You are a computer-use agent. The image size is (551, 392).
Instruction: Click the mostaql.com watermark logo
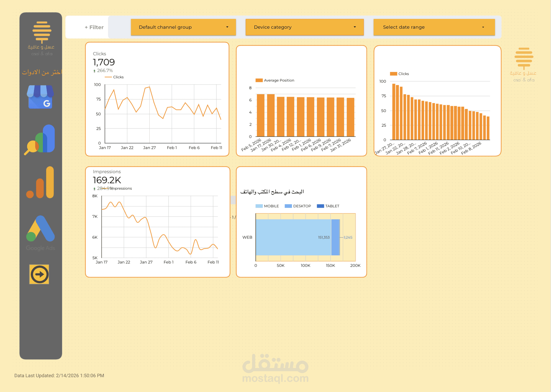(275, 369)
